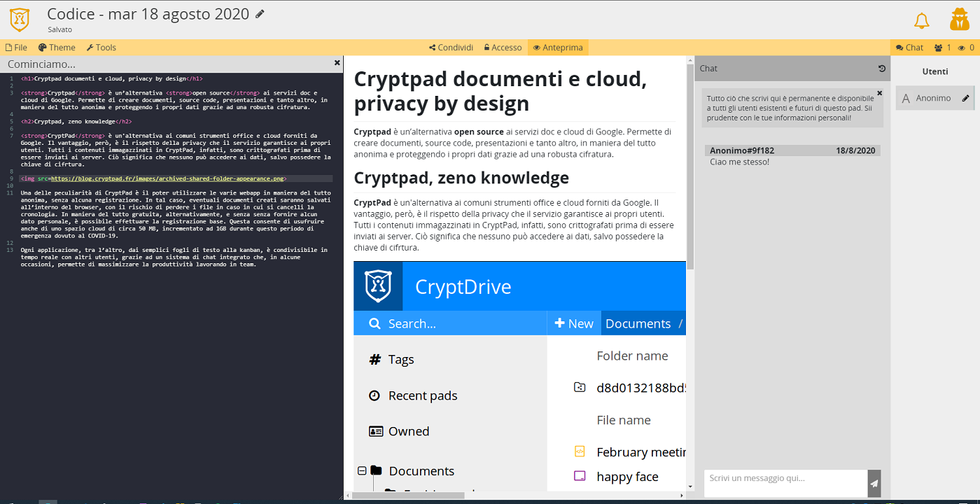Click the Condividi button

(451, 47)
